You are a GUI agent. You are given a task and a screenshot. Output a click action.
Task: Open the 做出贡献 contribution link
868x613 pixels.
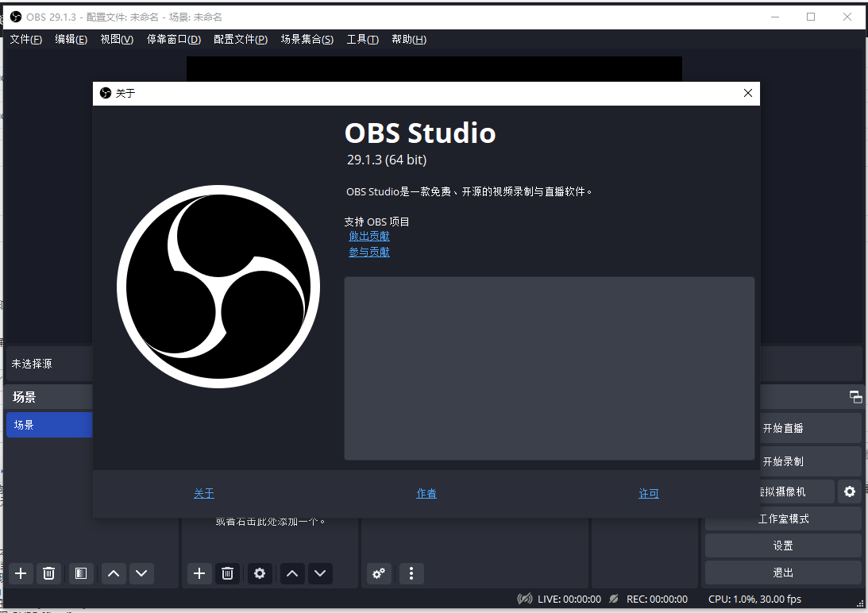368,236
